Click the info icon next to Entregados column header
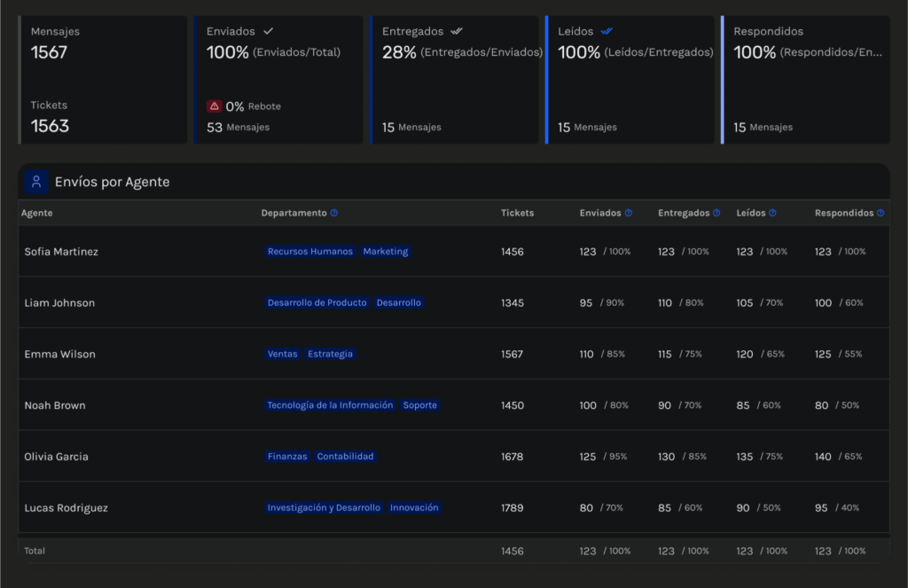The width and height of the screenshot is (908, 588). [716, 213]
